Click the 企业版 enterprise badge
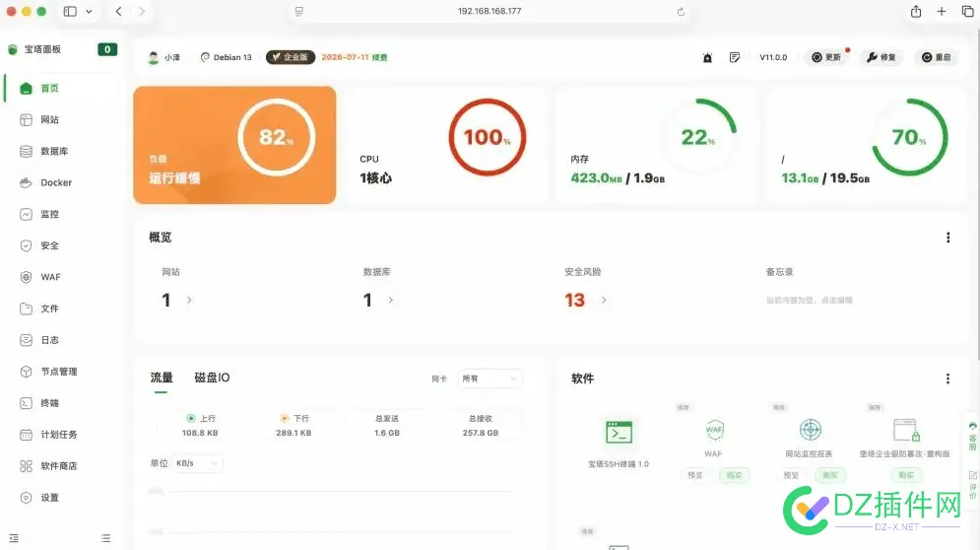980x550 pixels. tap(291, 57)
